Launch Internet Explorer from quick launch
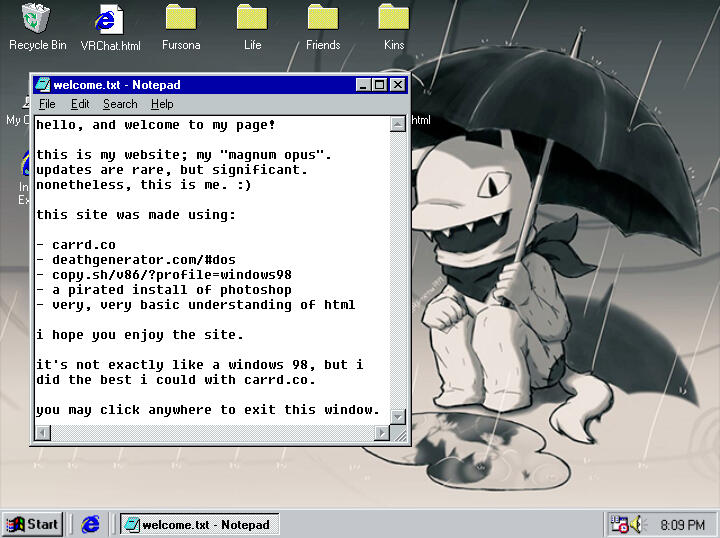The image size is (720, 538). [91, 524]
